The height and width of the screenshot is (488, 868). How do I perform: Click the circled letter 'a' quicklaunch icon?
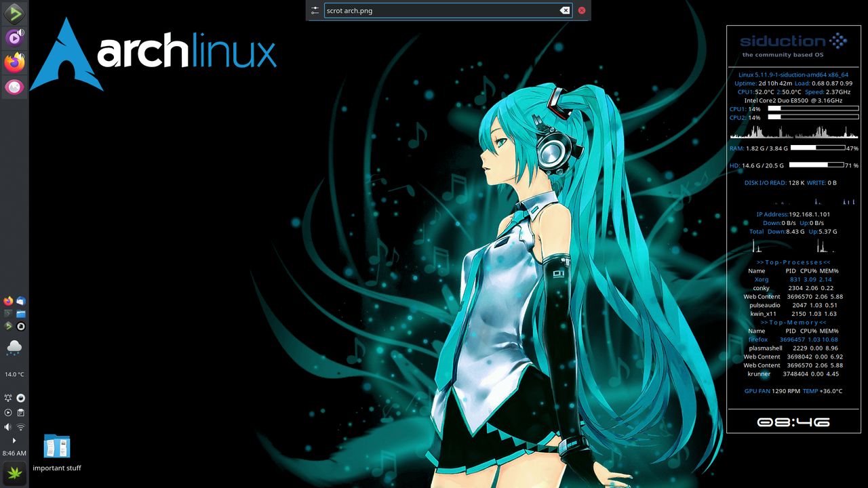21,326
